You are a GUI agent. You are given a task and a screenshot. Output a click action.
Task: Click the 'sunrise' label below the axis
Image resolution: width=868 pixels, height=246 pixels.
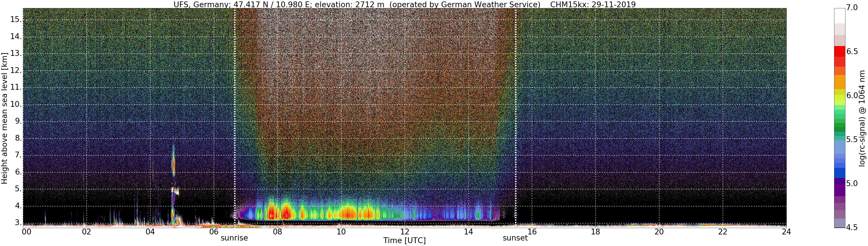tap(234, 238)
